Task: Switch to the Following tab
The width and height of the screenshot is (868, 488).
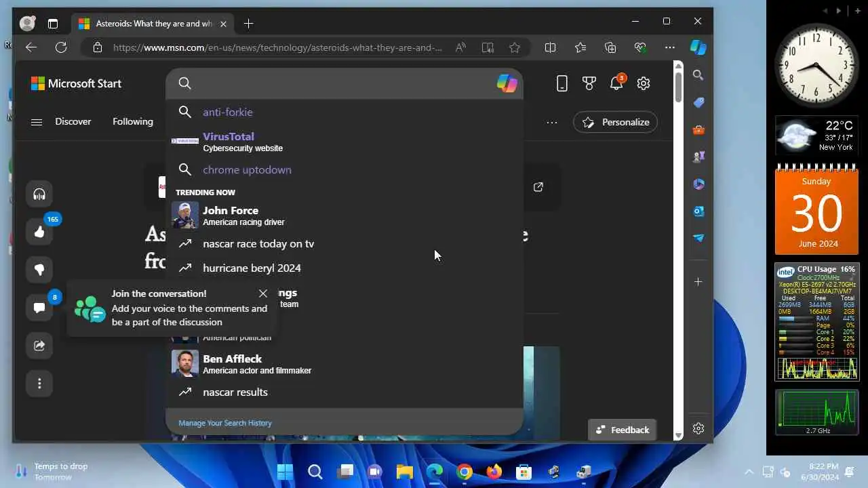Action: coord(133,121)
